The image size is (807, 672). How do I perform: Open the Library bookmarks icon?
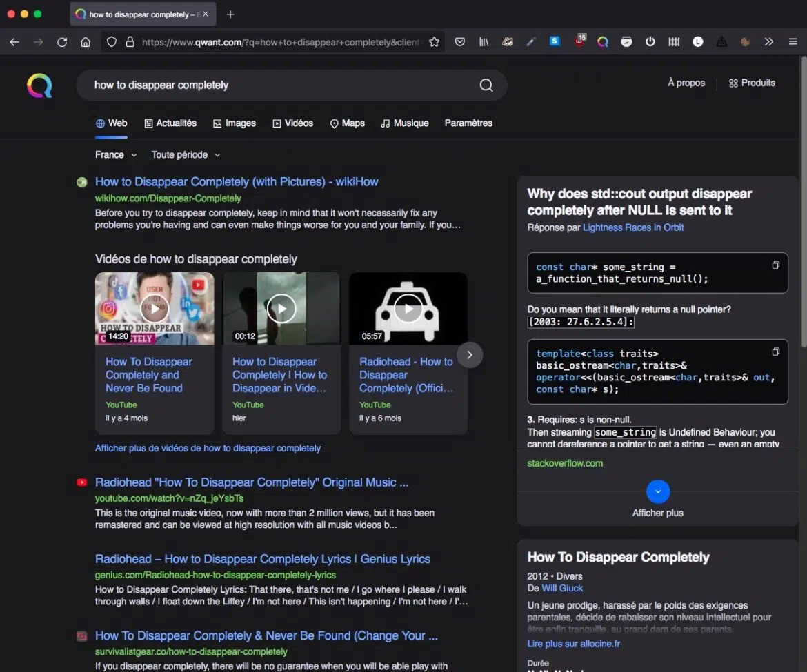[x=484, y=42]
